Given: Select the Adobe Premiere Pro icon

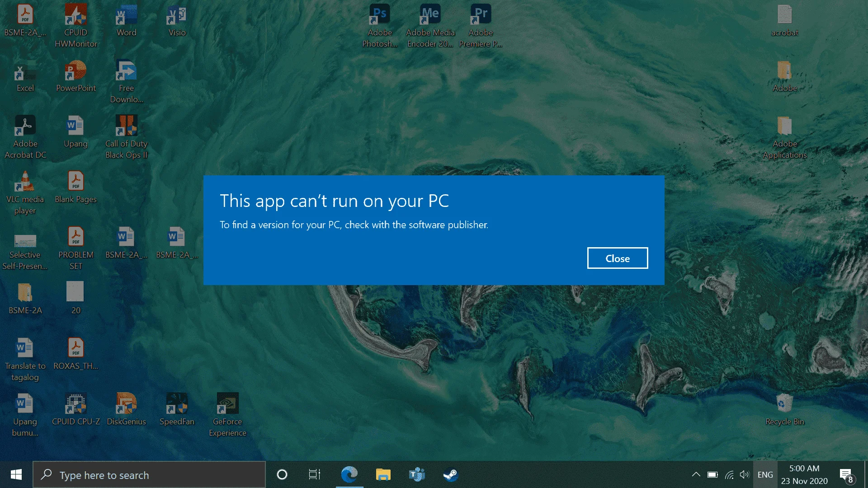Looking at the screenshot, I should (481, 25).
